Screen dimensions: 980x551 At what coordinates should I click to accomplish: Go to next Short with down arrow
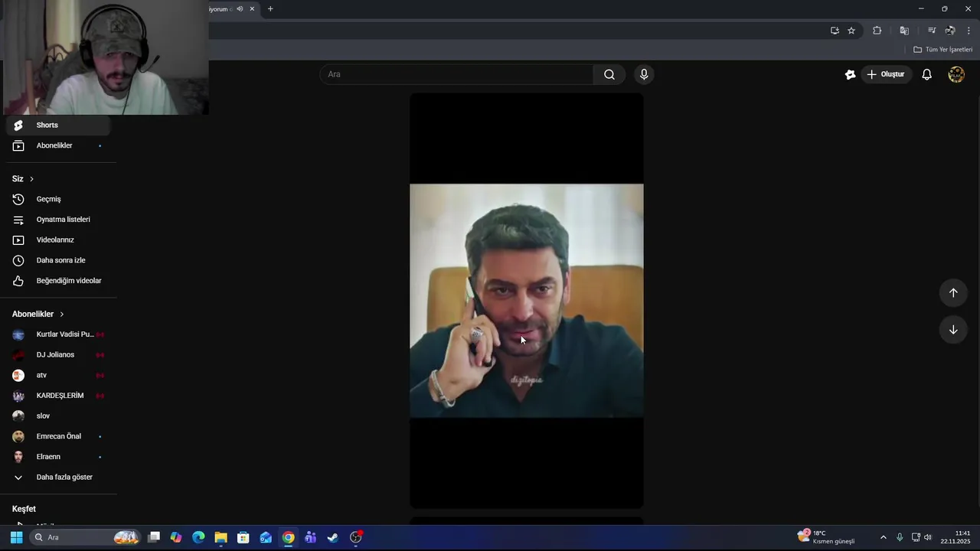[953, 330]
